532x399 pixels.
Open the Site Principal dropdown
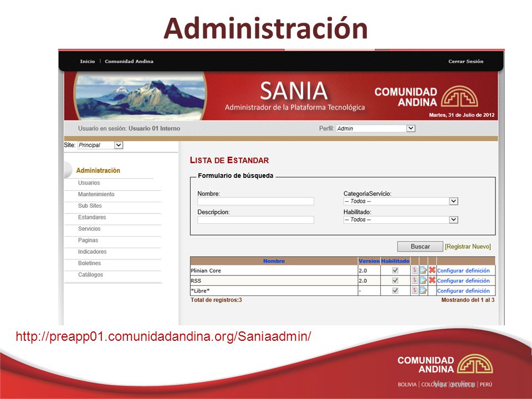click(100, 145)
